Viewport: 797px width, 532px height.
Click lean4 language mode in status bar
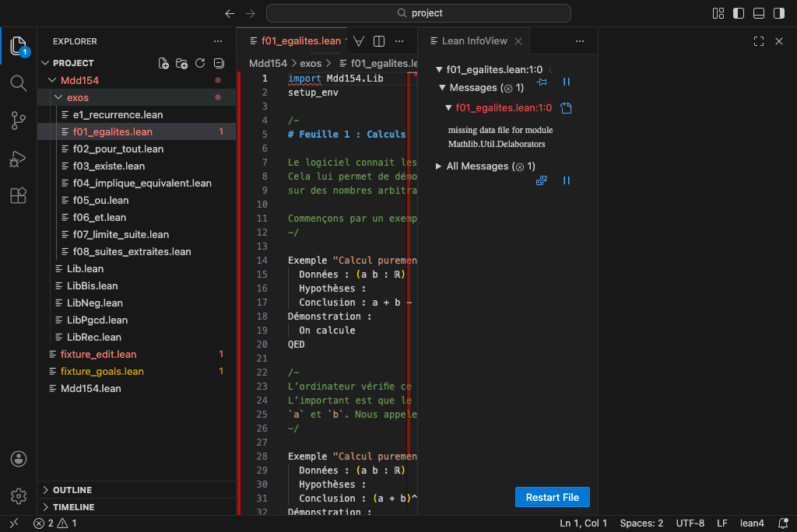coord(752,523)
